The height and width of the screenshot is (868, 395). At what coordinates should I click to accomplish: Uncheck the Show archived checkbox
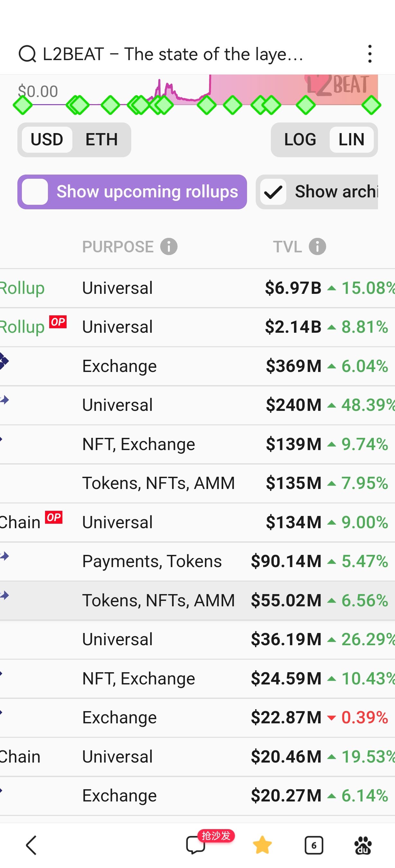[273, 192]
